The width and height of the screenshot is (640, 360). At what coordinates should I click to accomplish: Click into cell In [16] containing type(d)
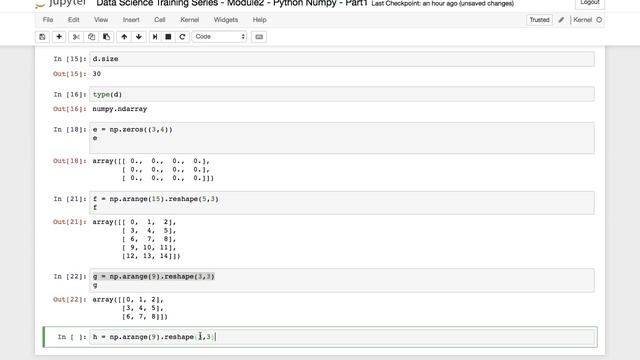click(342, 94)
